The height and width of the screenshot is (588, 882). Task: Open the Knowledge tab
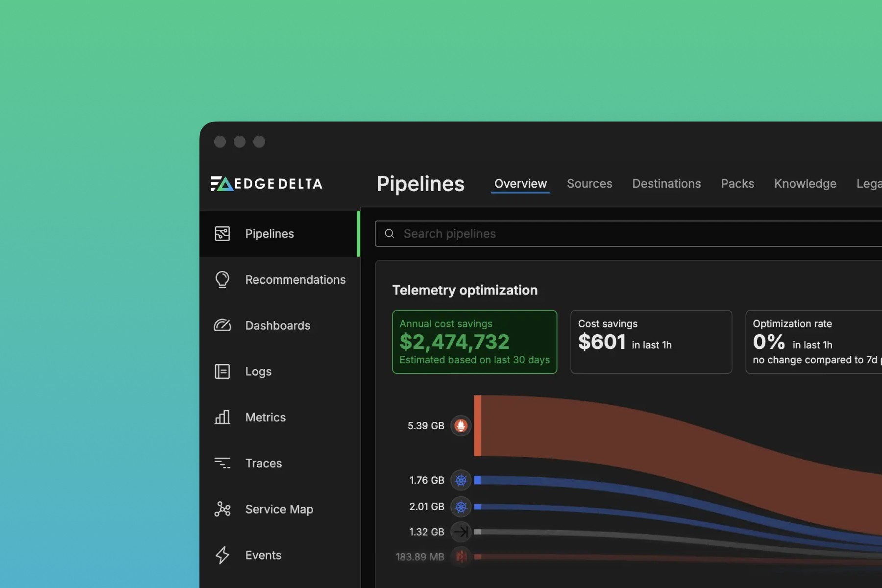(x=805, y=184)
